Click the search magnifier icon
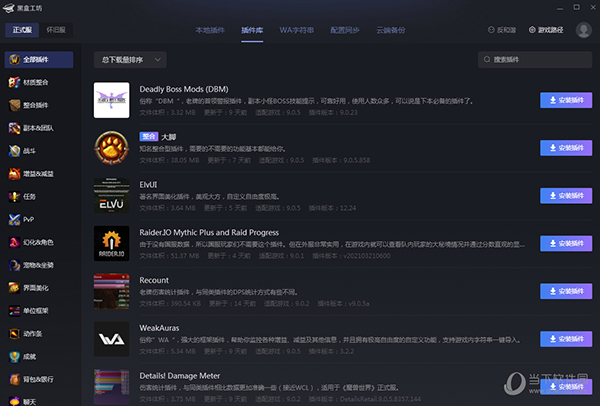Image resolution: width=600 pixels, height=406 pixels. click(487, 59)
